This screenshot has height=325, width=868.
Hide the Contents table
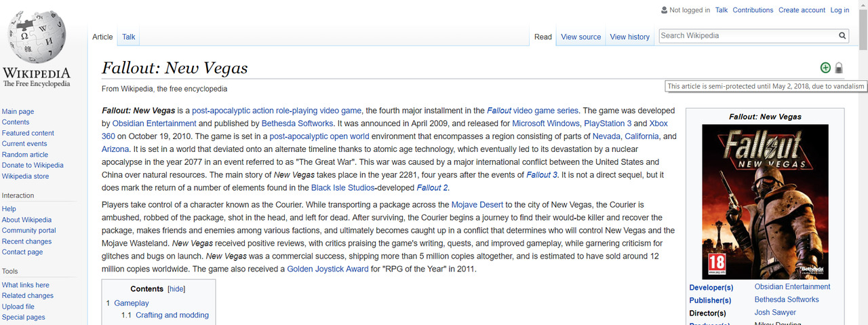click(176, 289)
